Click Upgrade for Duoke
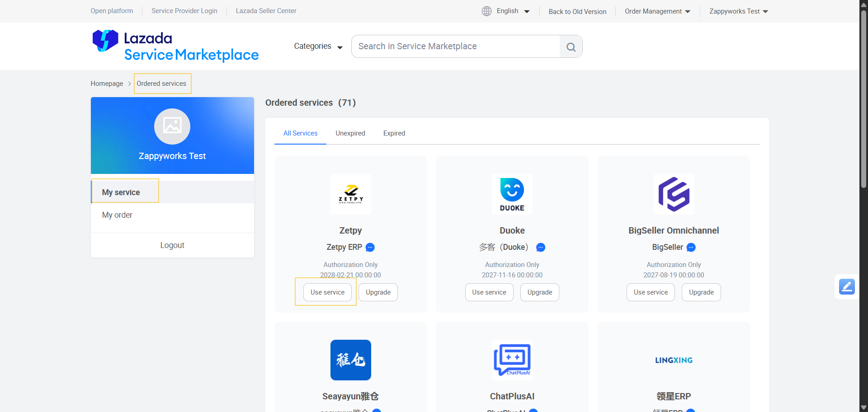The width and height of the screenshot is (868, 412). (540, 292)
